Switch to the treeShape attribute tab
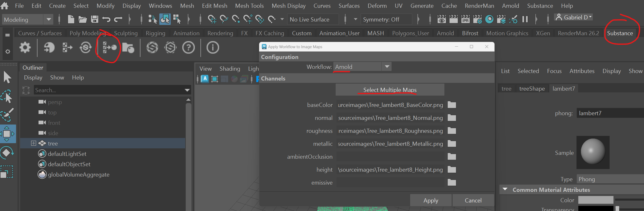The height and width of the screenshot is (211, 644). pos(532,89)
